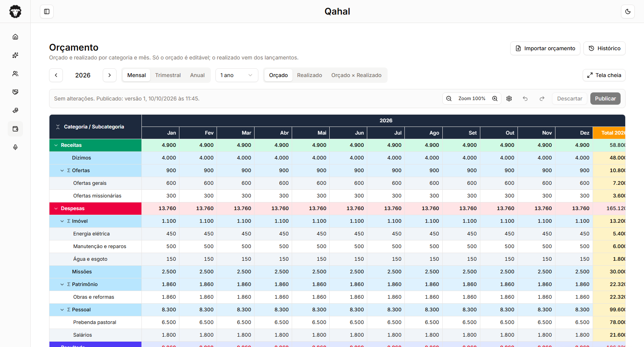Select the Anual view
The height and width of the screenshot is (347, 644).
click(197, 75)
